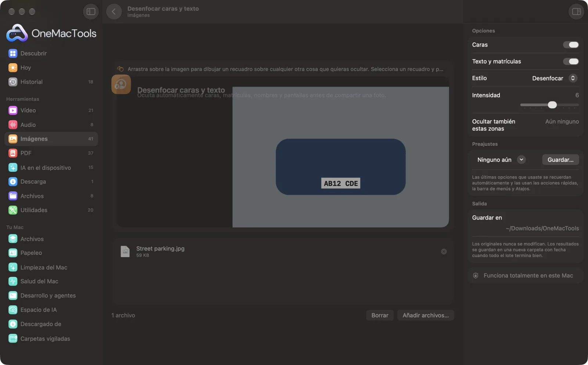Image resolution: width=588 pixels, height=365 pixels.
Task: Open Historial in the sidebar
Action: pos(51,82)
